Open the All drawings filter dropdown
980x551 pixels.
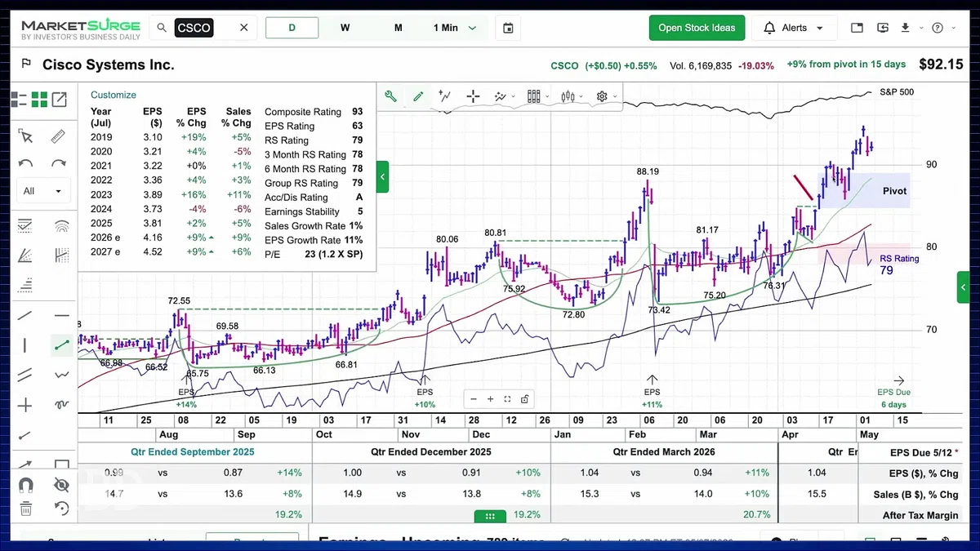point(42,191)
